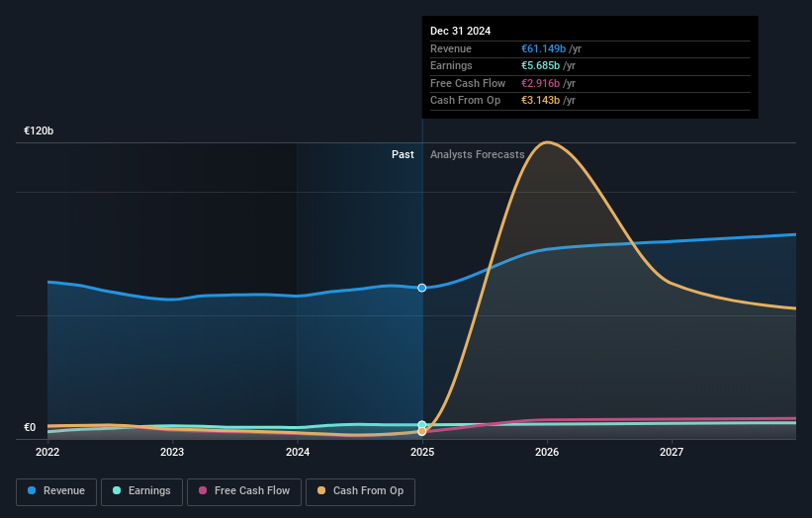
Task: Click the blue Revenue data point at 2025
Action: [x=422, y=288]
